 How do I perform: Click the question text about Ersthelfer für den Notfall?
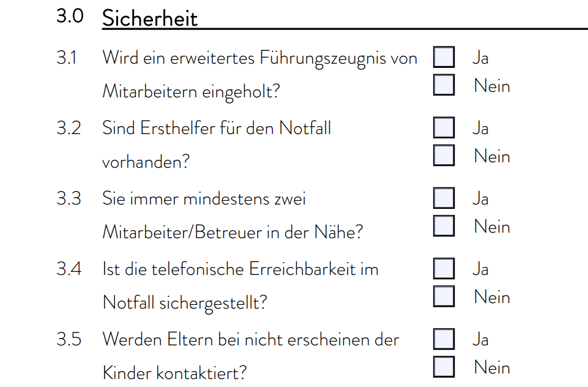click(x=217, y=145)
